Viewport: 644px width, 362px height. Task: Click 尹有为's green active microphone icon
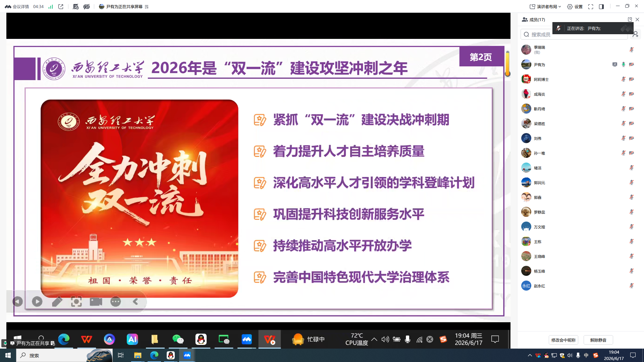624,64
